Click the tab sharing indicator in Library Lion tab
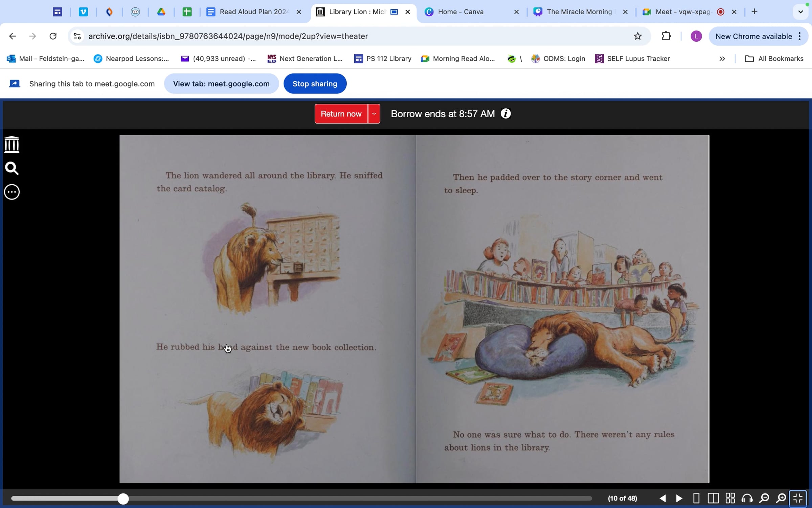 click(394, 12)
